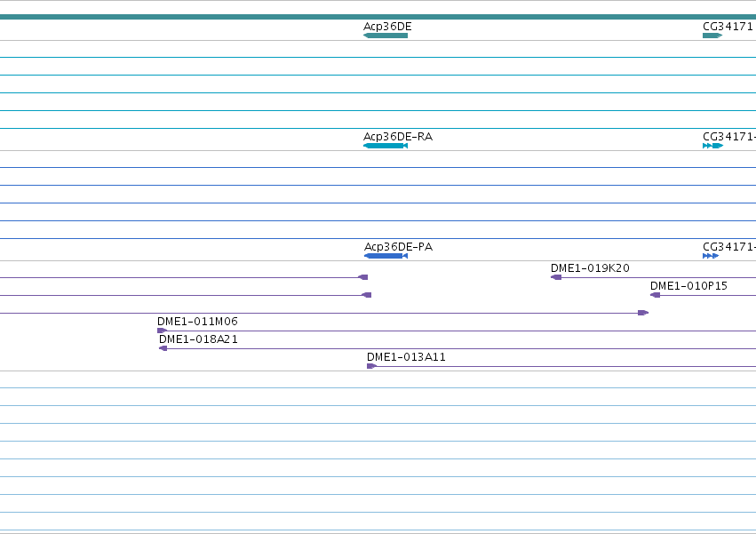The width and height of the screenshot is (756, 534).
Task: Click the CG34171 blue CDS arrow glyph
Action: pyautogui.click(x=711, y=256)
